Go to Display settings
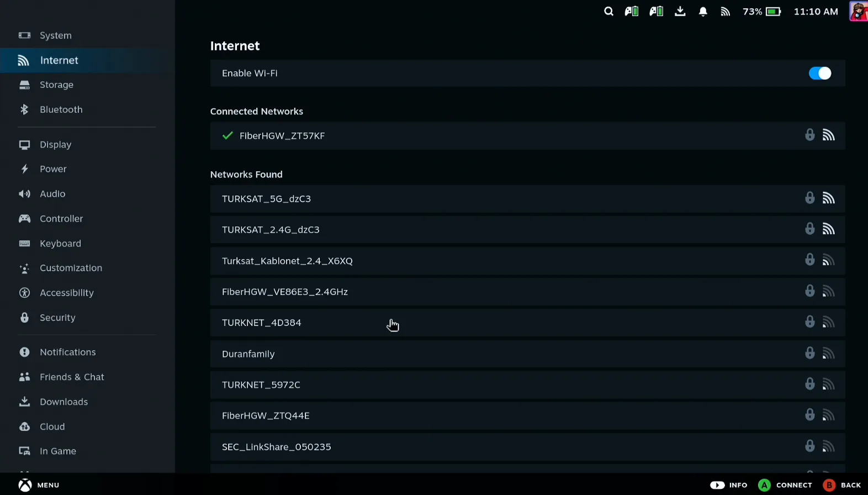 coord(87,144)
